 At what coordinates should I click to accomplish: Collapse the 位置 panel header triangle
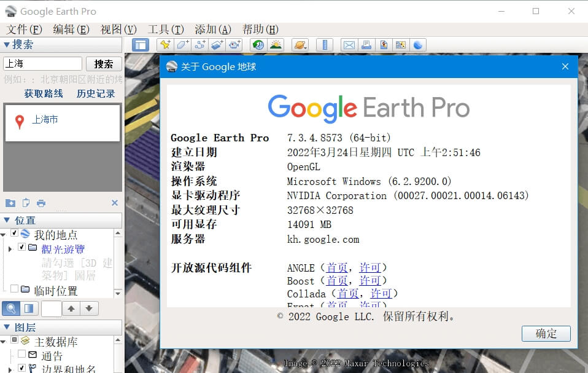click(x=6, y=220)
